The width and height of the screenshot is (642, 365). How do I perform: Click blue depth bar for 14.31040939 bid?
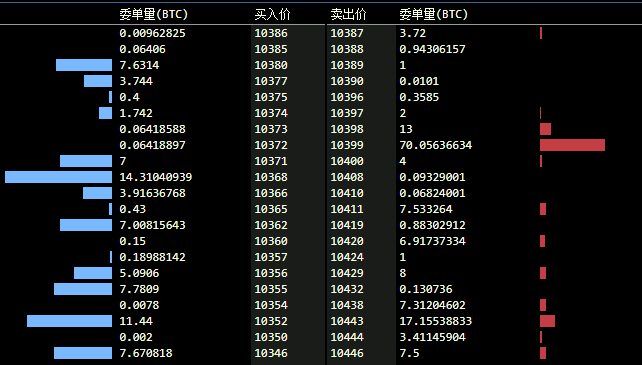59,177
